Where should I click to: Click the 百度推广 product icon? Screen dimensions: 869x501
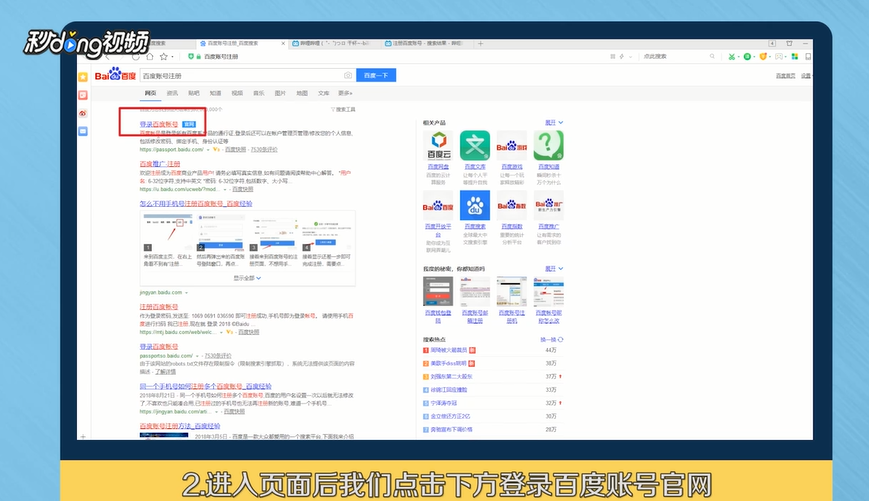(549, 206)
